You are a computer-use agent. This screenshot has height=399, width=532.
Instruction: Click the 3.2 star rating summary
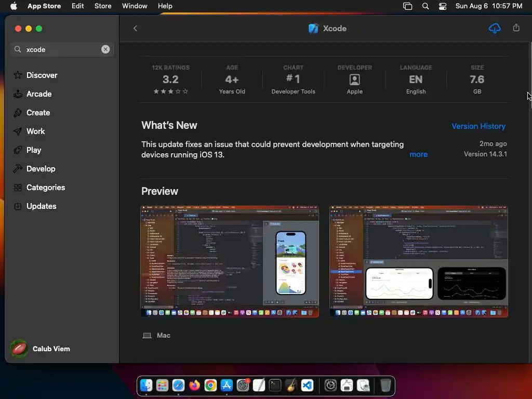click(x=170, y=79)
